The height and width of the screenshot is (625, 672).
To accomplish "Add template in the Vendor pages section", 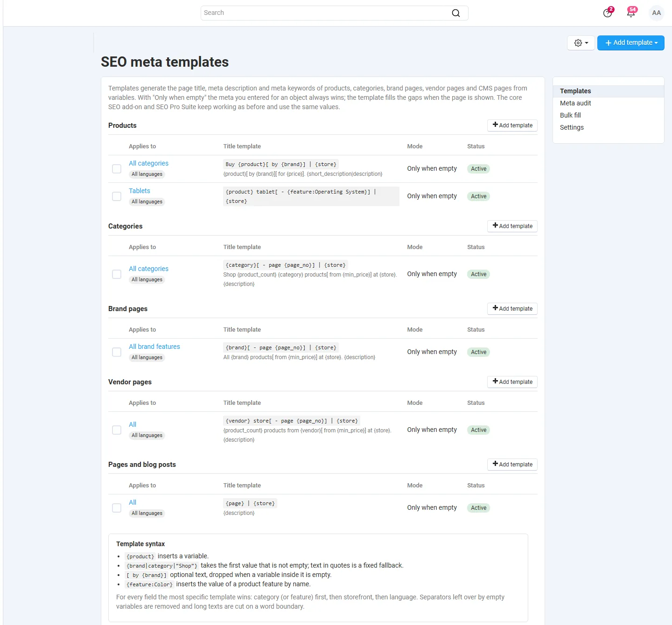I will [x=512, y=382].
